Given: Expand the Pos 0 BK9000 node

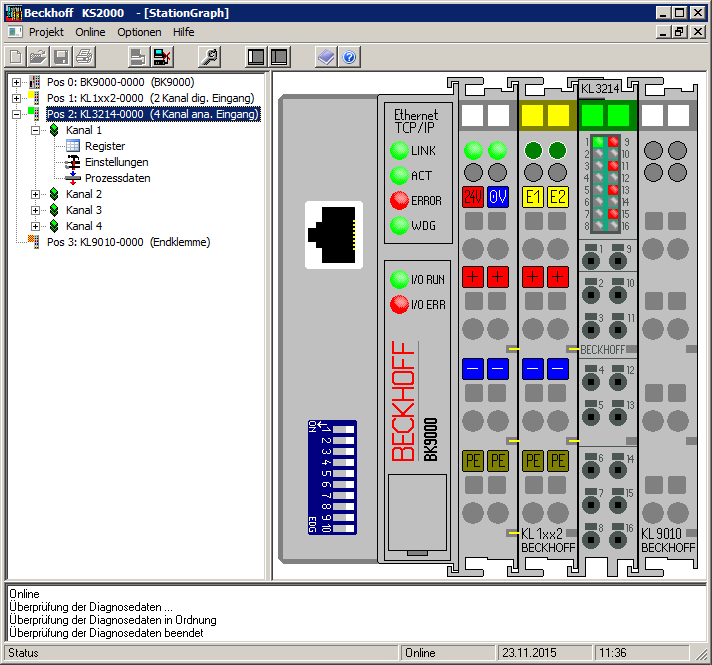Looking at the screenshot, I should coord(16,82).
